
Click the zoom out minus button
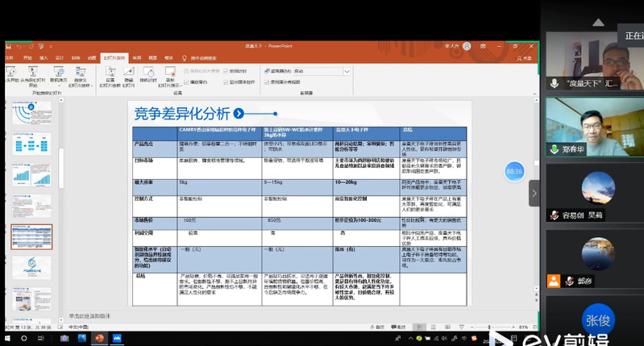coord(472,327)
